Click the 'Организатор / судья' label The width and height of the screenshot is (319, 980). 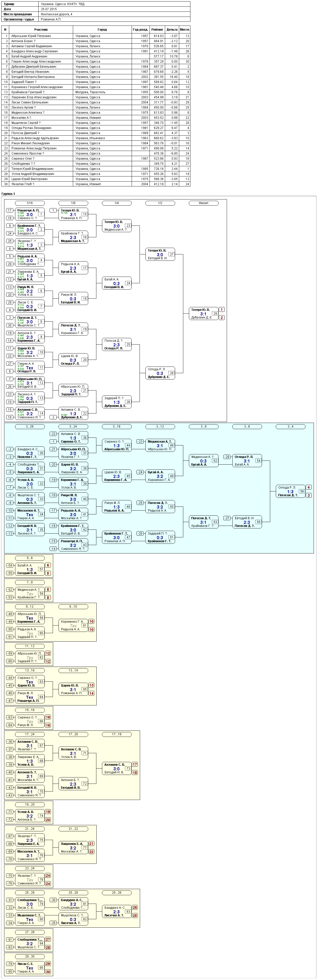click(19, 19)
